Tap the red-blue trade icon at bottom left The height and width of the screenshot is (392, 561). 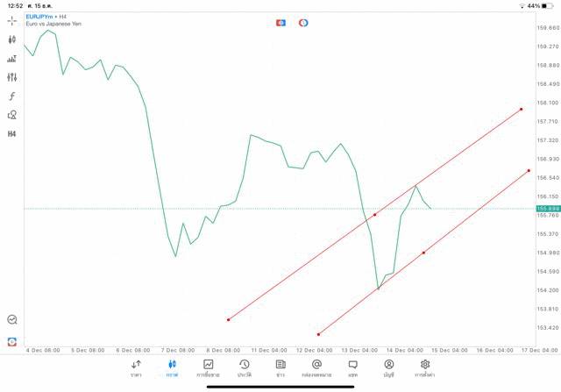12,340
